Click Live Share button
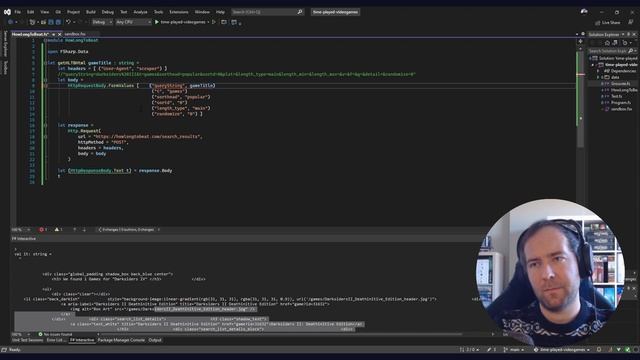This screenshot has width=640, height=360. [608, 22]
